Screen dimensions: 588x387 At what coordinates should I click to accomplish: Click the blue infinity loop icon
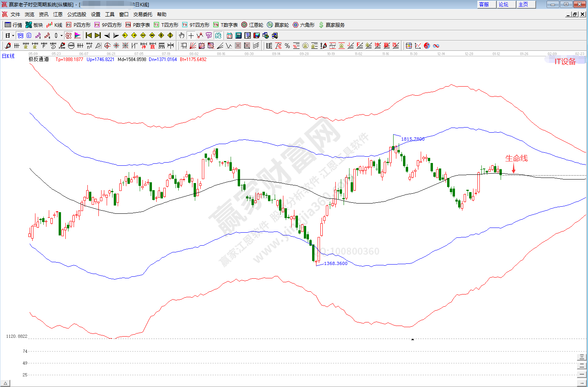[x=436, y=46]
